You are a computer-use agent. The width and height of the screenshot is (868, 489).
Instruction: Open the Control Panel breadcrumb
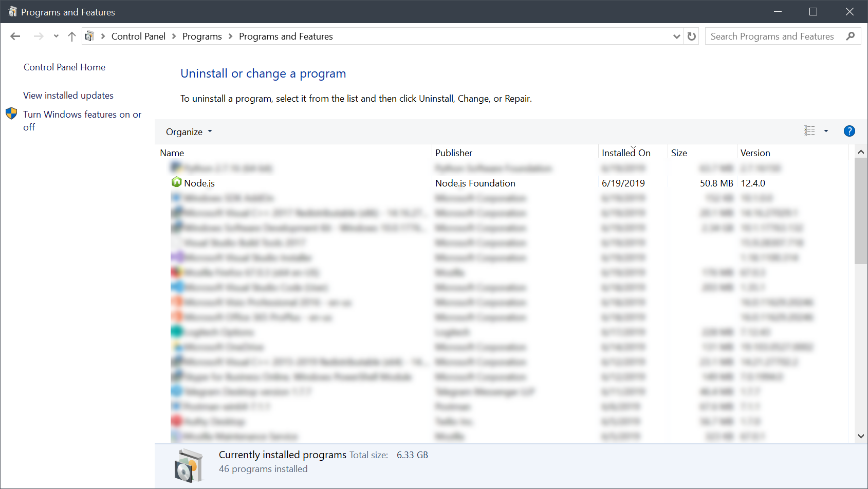(x=138, y=36)
